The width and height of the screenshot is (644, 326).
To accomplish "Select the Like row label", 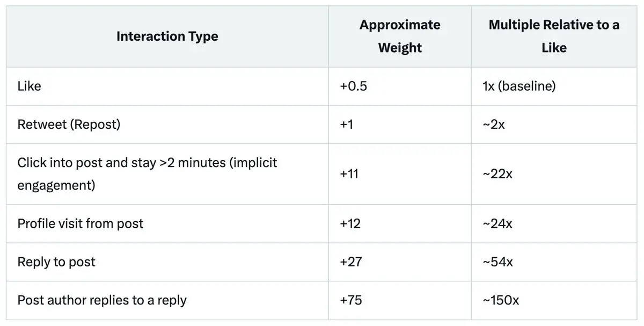I will point(29,86).
